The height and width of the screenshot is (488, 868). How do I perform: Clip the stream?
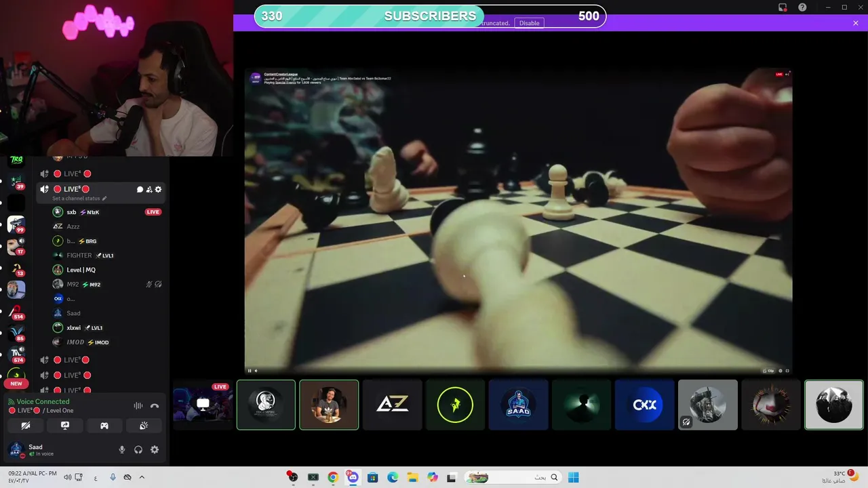769,371
